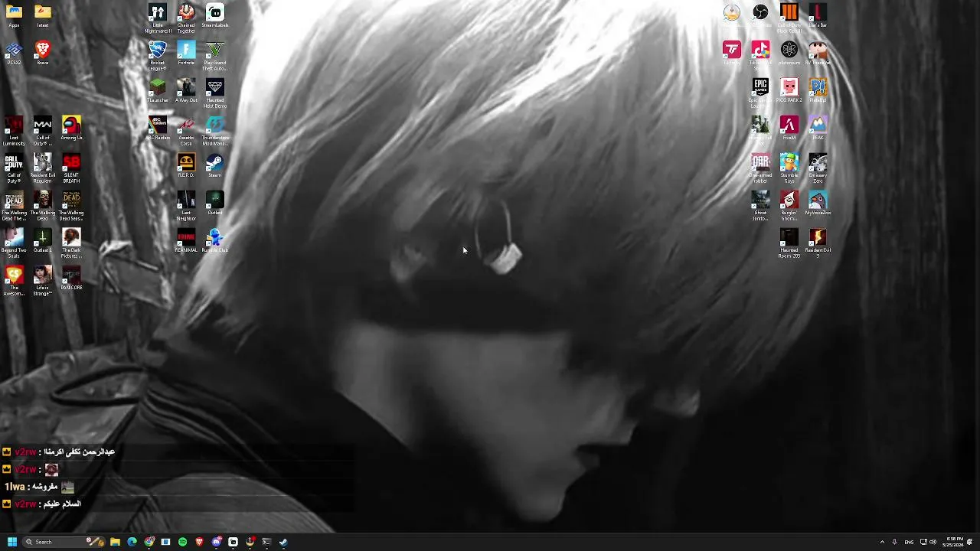
Task: Open the OBS Studio desktop shortcut
Action: tap(760, 15)
